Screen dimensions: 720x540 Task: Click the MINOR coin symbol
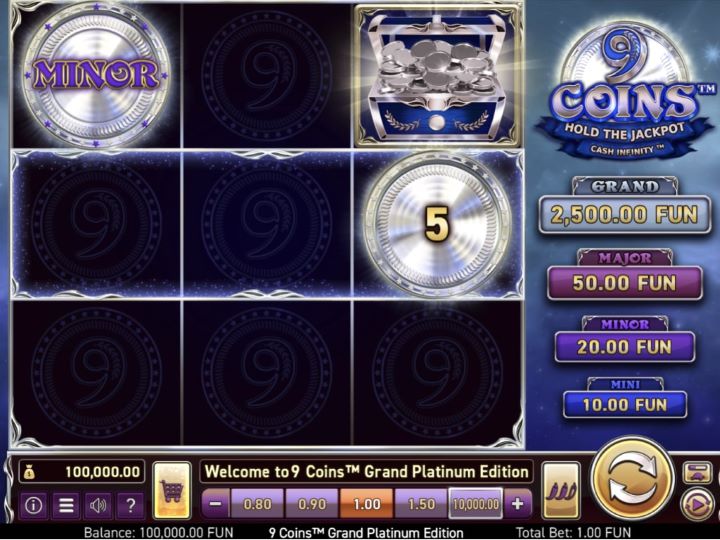point(96,75)
